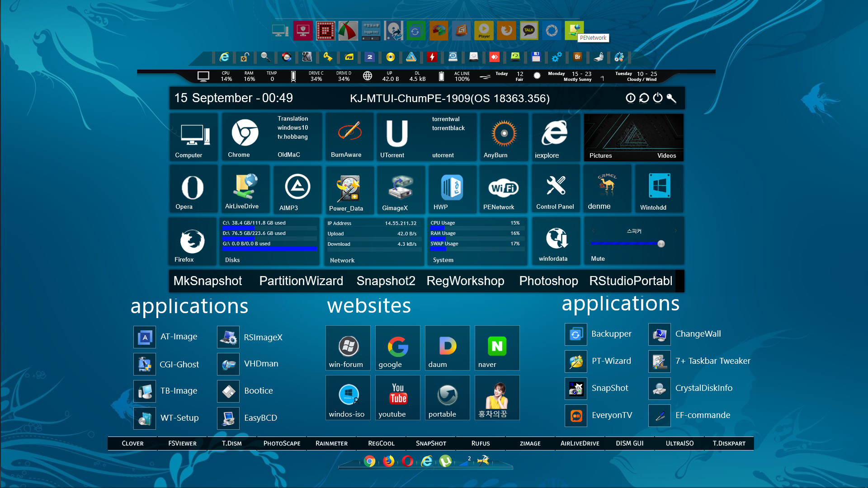The width and height of the screenshot is (868, 488).
Task: Open the Opera browser tile
Action: point(193,189)
